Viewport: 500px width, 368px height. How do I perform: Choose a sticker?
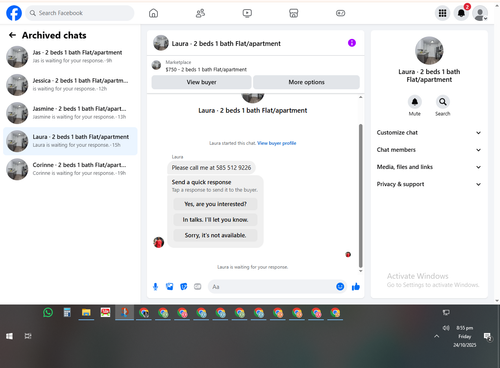click(x=184, y=287)
